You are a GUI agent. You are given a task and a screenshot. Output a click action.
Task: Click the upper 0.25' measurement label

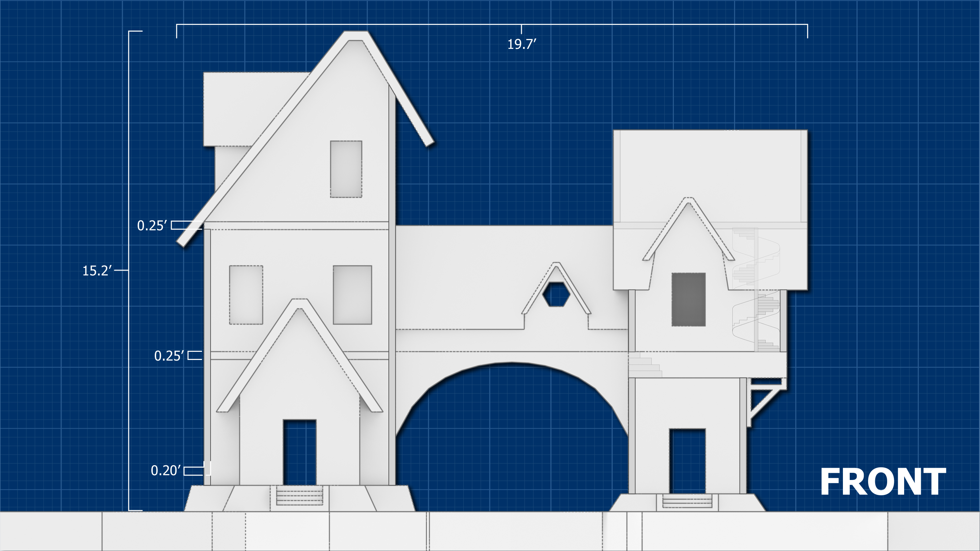pyautogui.click(x=152, y=226)
